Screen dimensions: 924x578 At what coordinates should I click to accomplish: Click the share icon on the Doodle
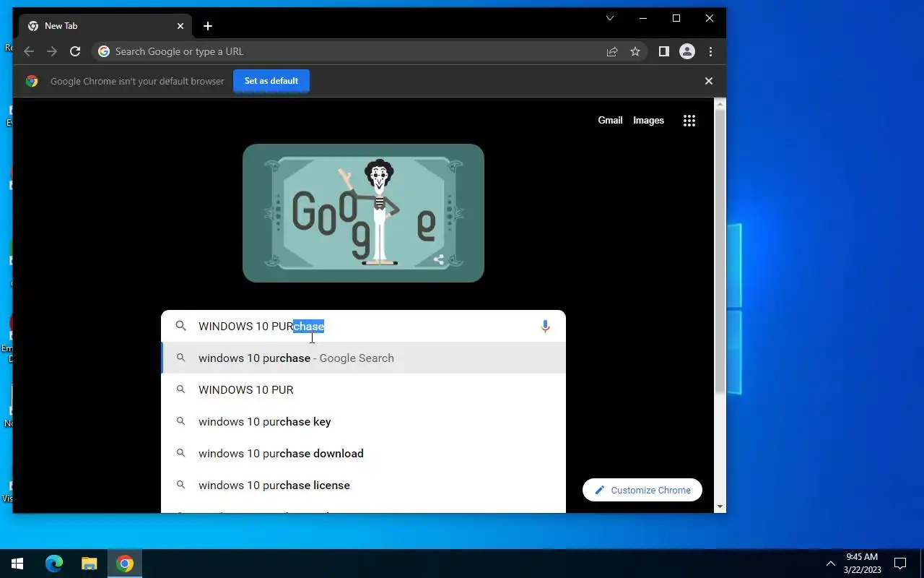[439, 260]
